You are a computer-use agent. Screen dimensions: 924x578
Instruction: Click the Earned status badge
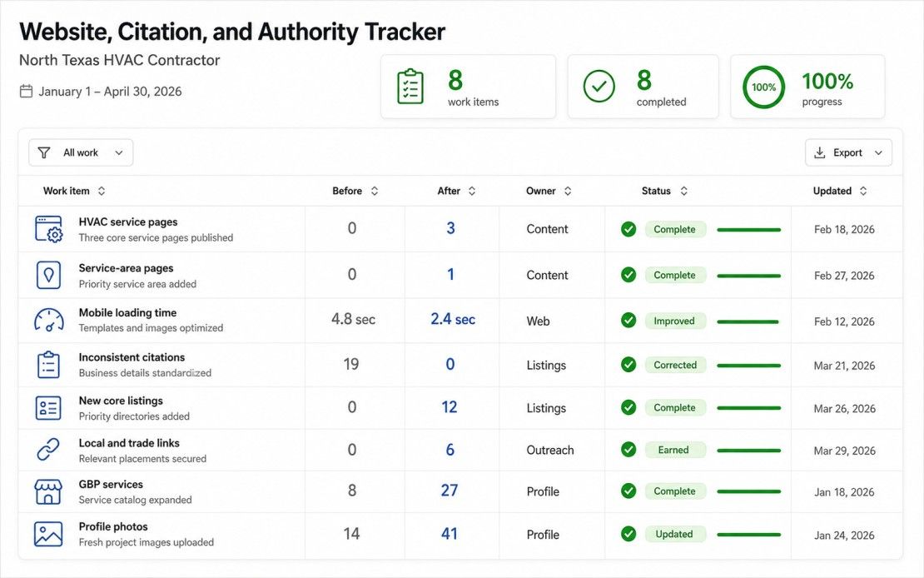pyautogui.click(x=673, y=450)
